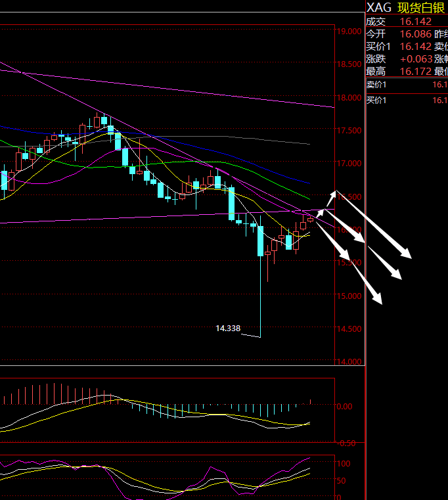Click the KDJ 100 axis label

[x=344, y=464]
